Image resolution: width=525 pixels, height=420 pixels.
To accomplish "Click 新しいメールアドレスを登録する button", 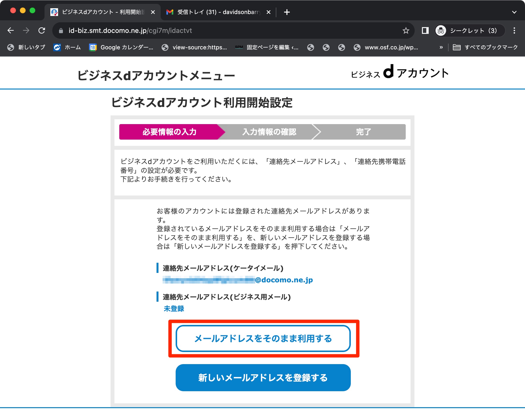I will [x=263, y=378].
